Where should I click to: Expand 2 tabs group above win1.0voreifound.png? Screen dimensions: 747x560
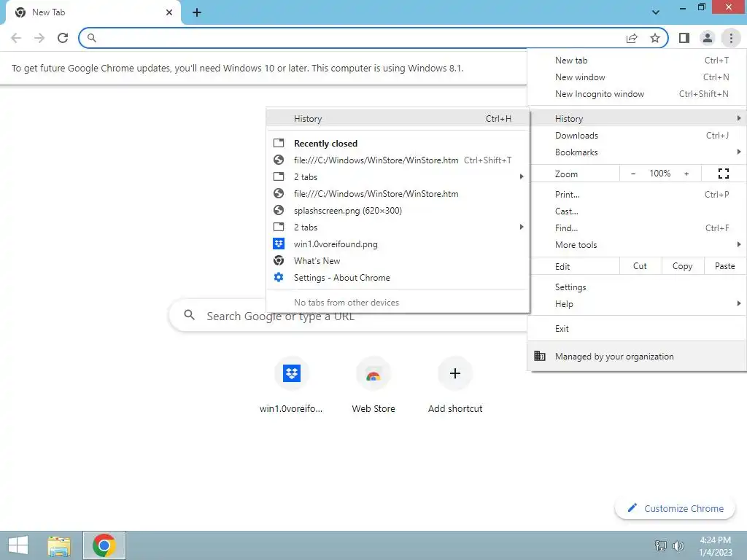click(398, 227)
